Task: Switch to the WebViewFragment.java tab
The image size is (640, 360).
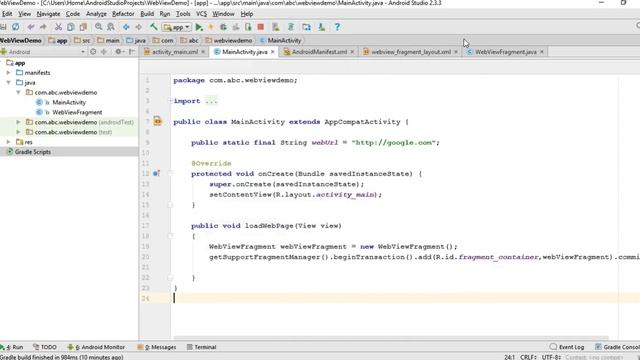Action: pos(506,52)
